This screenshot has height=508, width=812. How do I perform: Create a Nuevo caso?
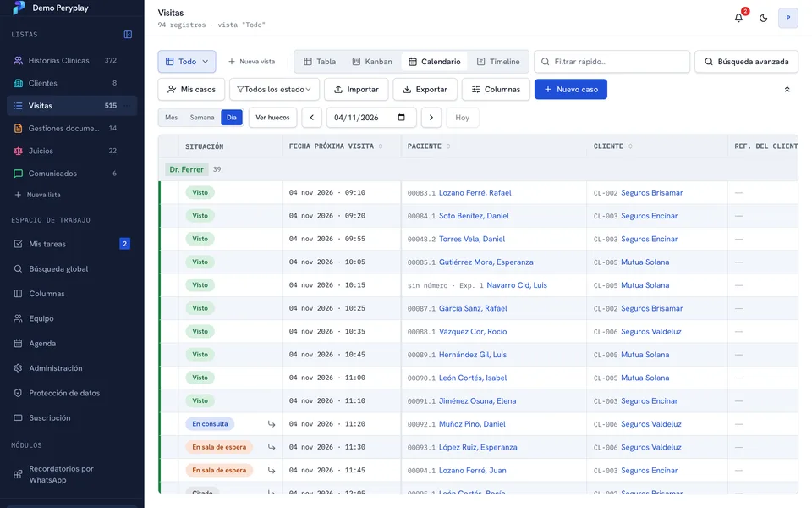point(571,89)
